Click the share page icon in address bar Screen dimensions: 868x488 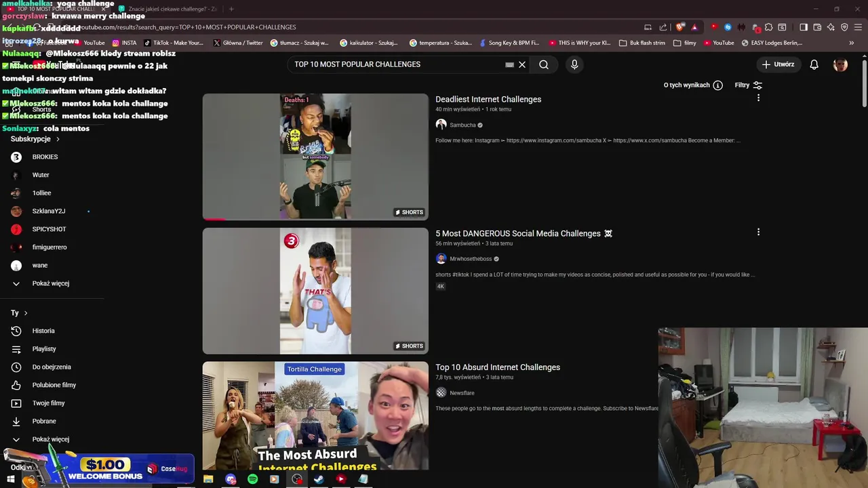click(663, 27)
